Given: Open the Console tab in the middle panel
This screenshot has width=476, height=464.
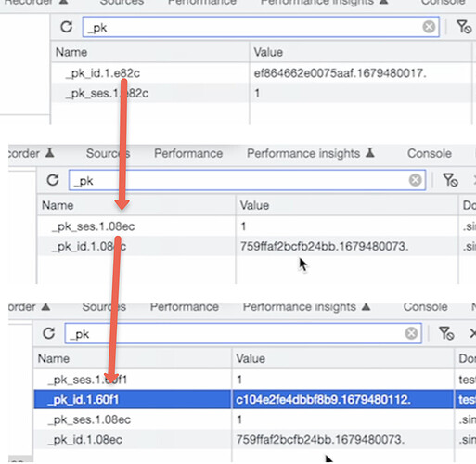Looking at the screenshot, I should coord(430,153).
